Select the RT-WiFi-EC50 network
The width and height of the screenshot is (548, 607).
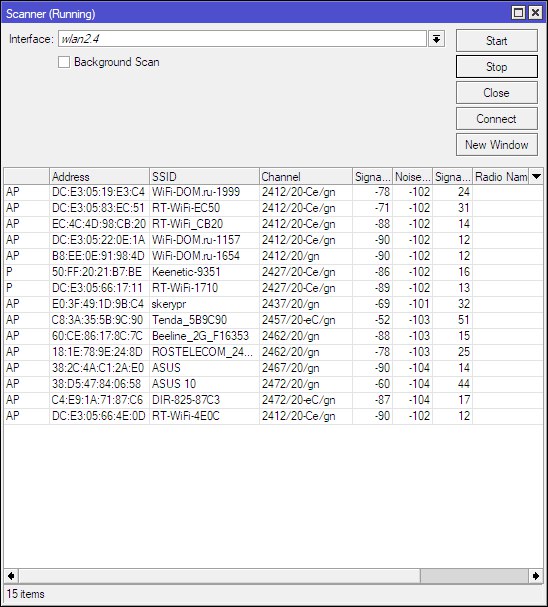(x=274, y=208)
